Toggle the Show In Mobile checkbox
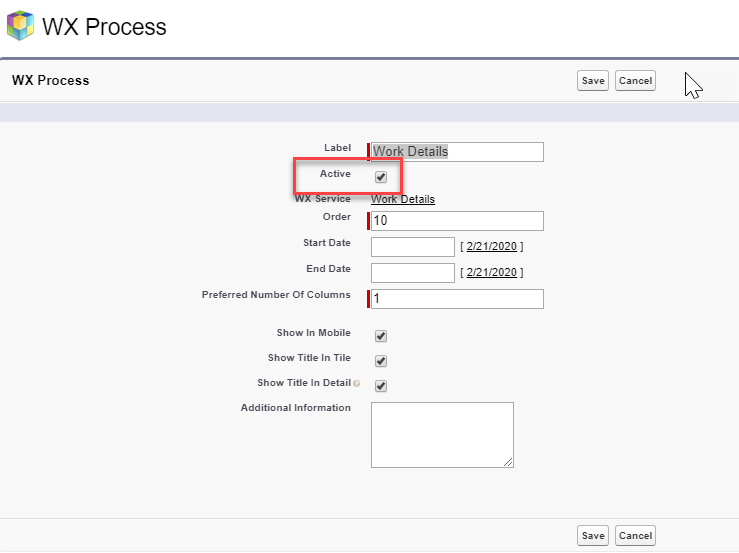The height and width of the screenshot is (553, 739). (381, 337)
